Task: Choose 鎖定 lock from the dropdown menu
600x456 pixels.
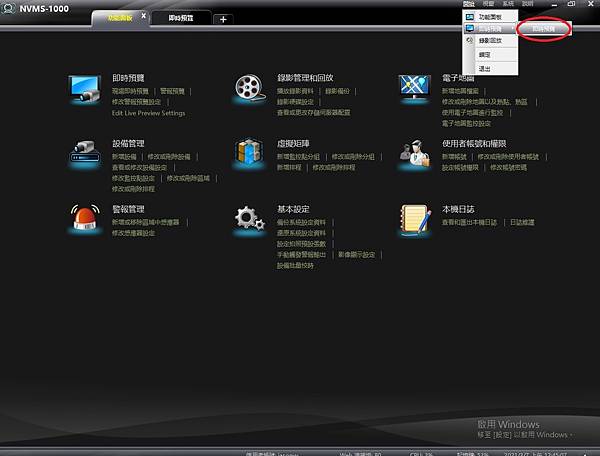Action: (491, 55)
